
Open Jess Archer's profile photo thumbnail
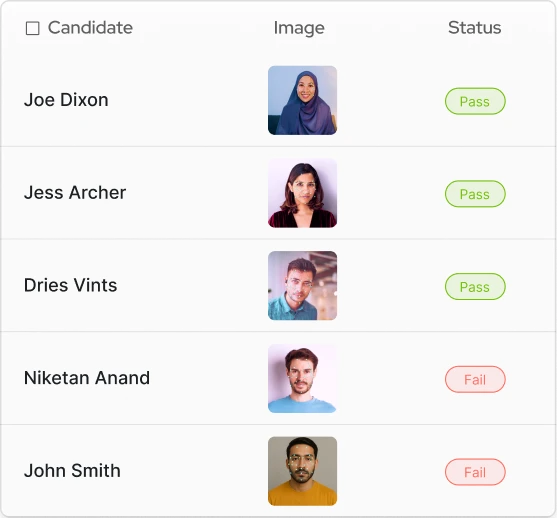[x=302, y=193]
